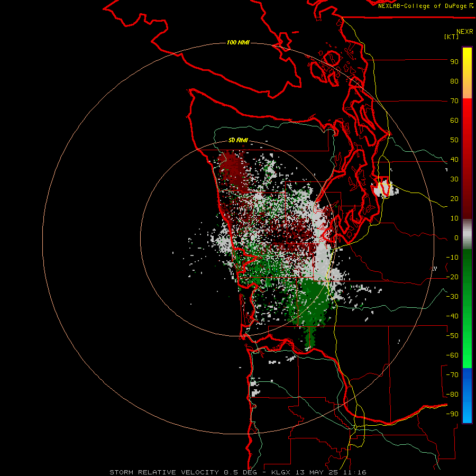476x476 pixels.
Task: Click the 30 value on the velocity scale
Action: click(x=454, y=179)
